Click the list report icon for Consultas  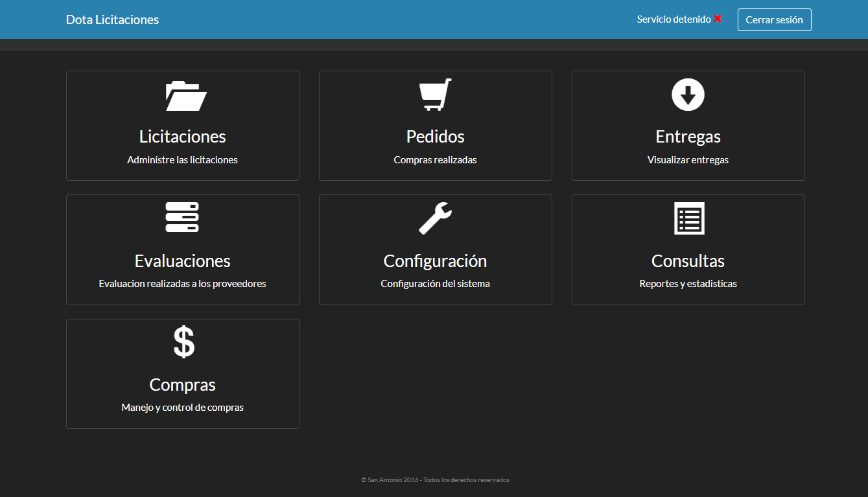pos(688,218)
